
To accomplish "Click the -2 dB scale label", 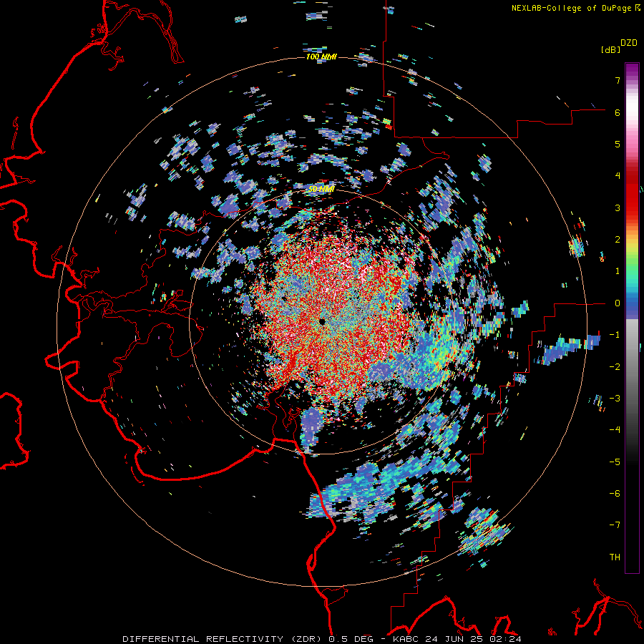I will pos(615,367).
